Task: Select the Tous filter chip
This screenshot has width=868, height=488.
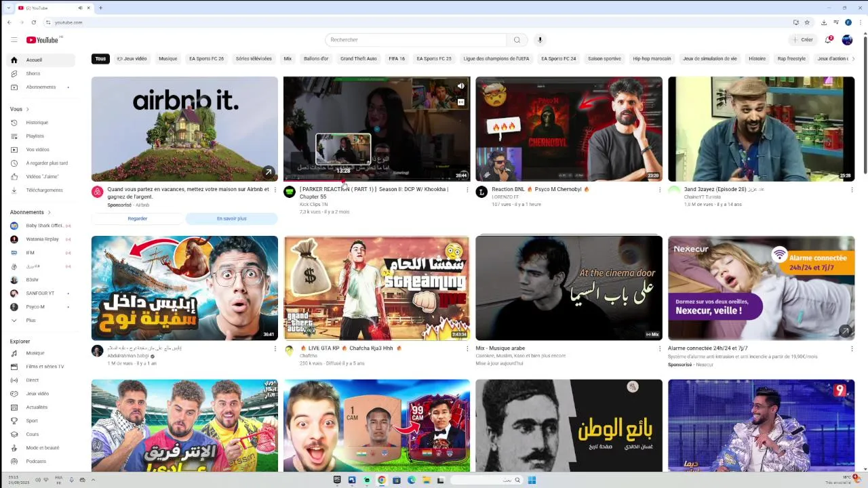Action: point(100,59)
